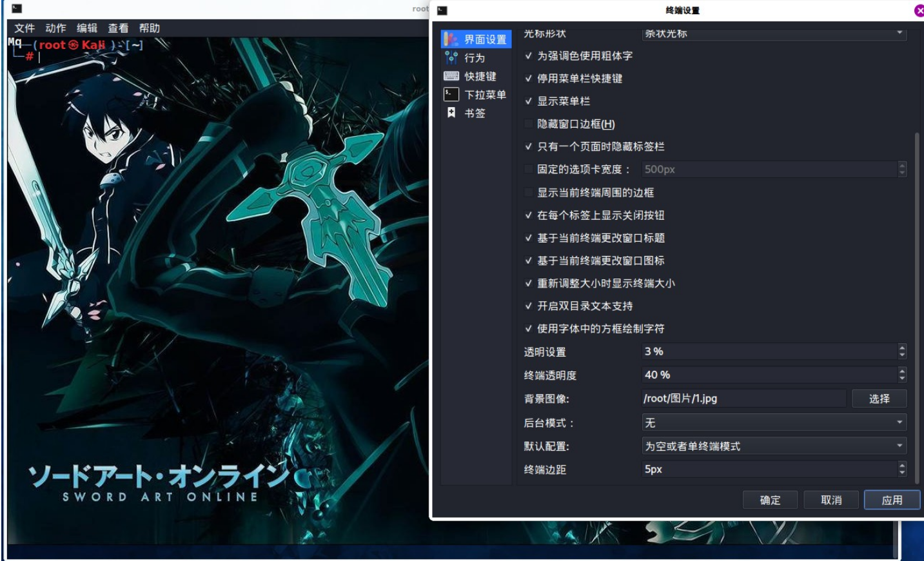Close the 终端设置 dialog

point(919,10)
